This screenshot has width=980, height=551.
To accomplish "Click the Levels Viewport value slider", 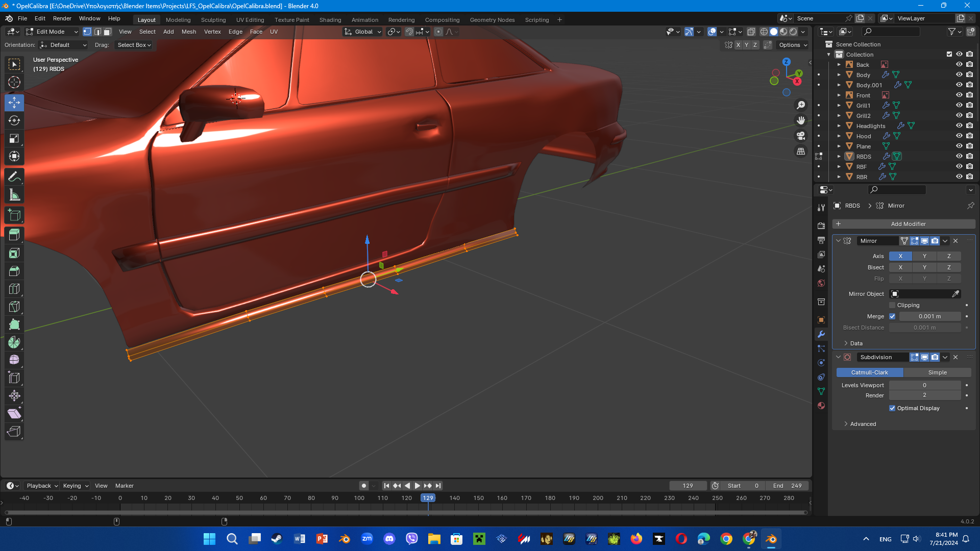I will tap(924, 385).
